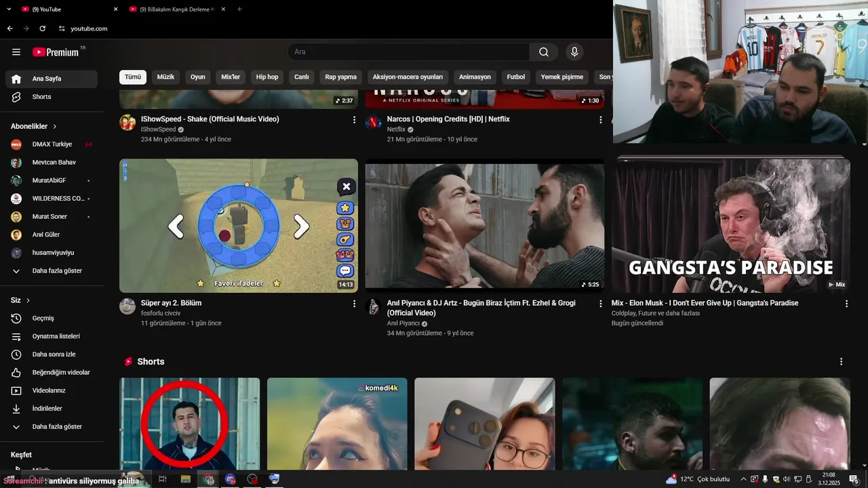The image size is (868, 488).
Task: Open options menu for IShowSpeed Shake video
Action: (354, 120)
